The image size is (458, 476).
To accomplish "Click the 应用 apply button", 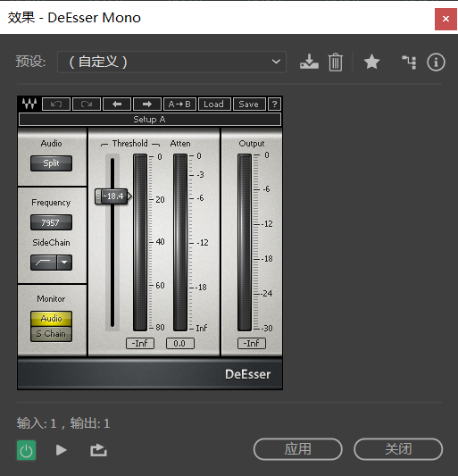I will tap(298, 449).
